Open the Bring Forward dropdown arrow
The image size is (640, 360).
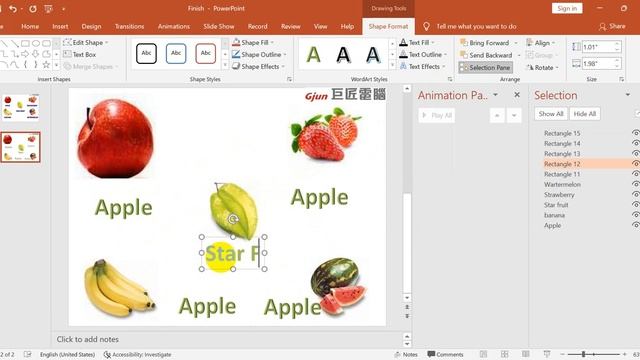(516, 42)
